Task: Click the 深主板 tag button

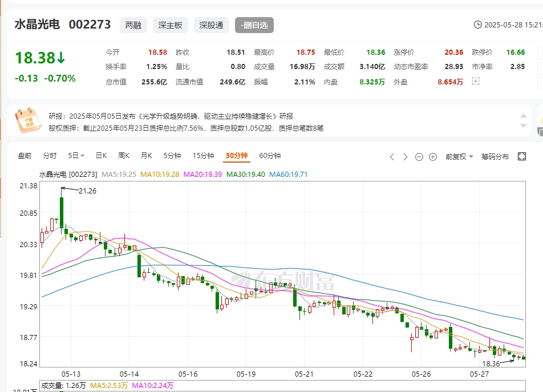Action: [171, 25]
